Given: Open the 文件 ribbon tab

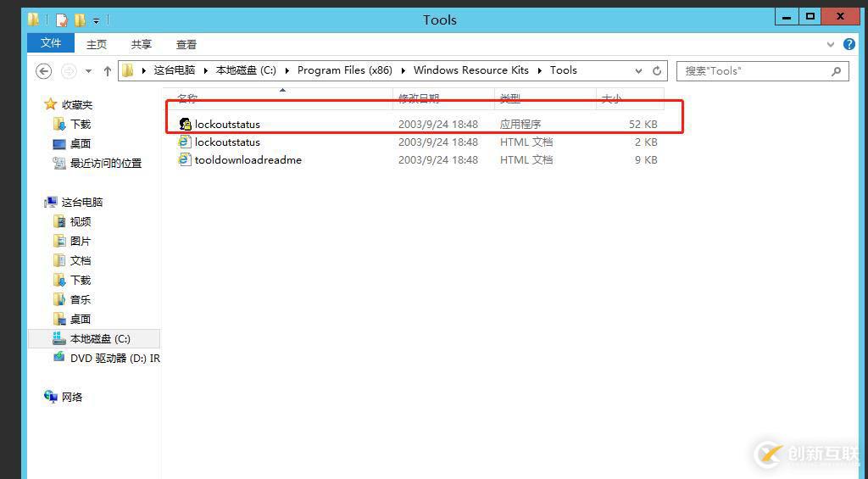Looking at the screenshot, I should (x=51, y=43).
